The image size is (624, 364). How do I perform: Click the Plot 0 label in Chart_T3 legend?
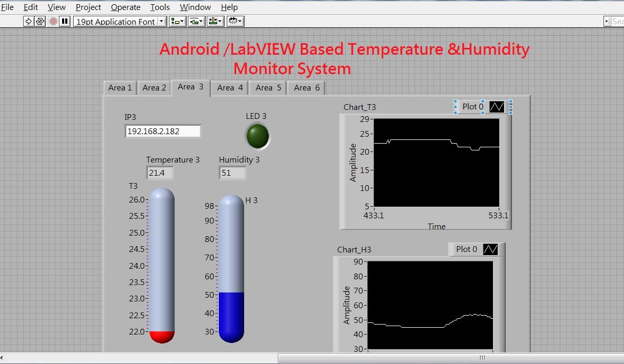tap(473, 107)
